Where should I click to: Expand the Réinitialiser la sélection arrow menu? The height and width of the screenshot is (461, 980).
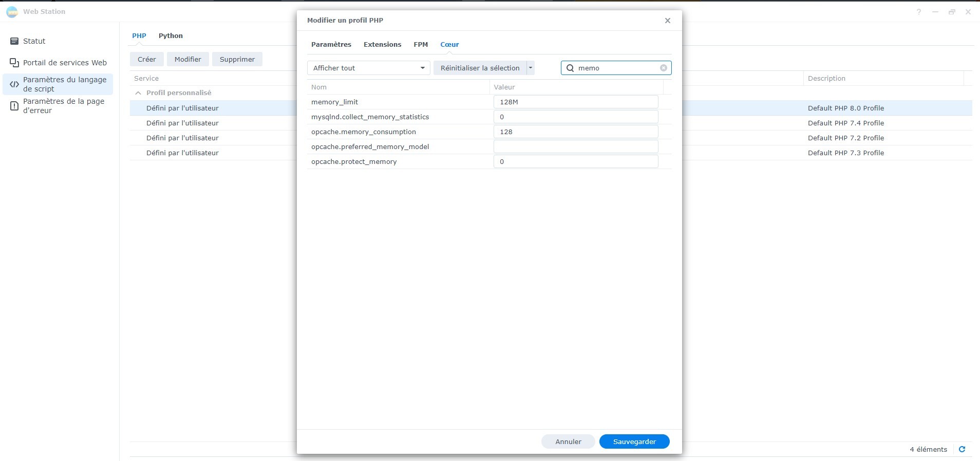click(531, 68)
